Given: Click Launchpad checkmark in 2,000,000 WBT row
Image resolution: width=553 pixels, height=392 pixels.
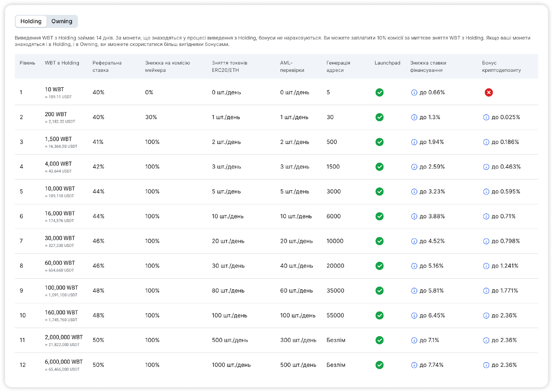Looking at the screenshot, I should (379, 340).
